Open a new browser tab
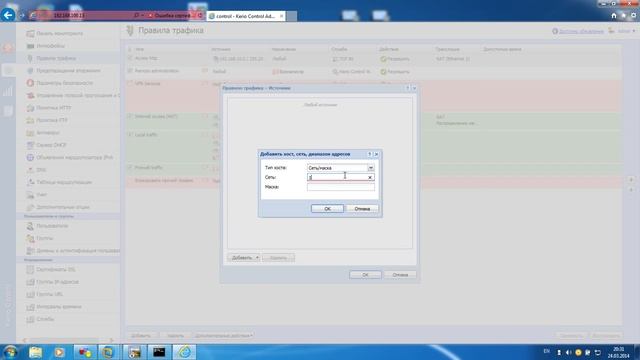This screenshot has width=640, height=360. [291, 16]
